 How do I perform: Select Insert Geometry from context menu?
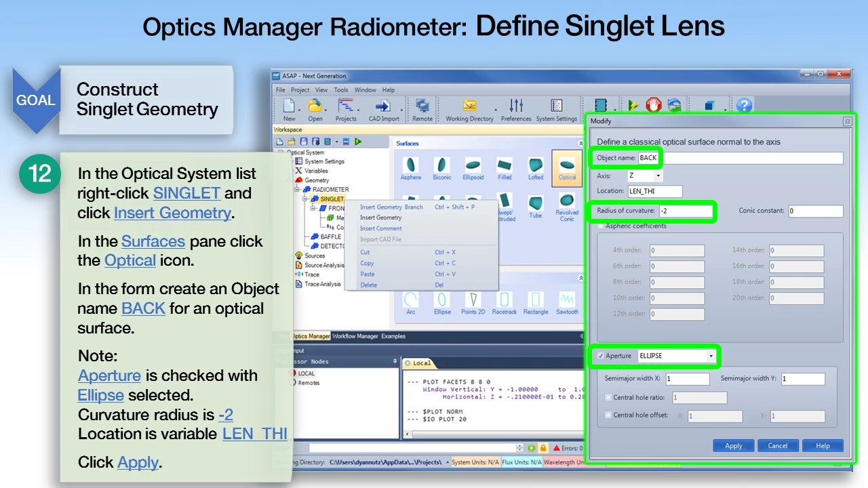tap(380, 218)
